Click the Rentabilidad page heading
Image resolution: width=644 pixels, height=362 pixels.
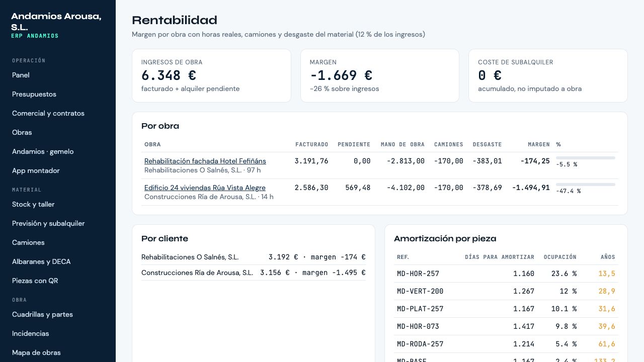coord(175,20)
